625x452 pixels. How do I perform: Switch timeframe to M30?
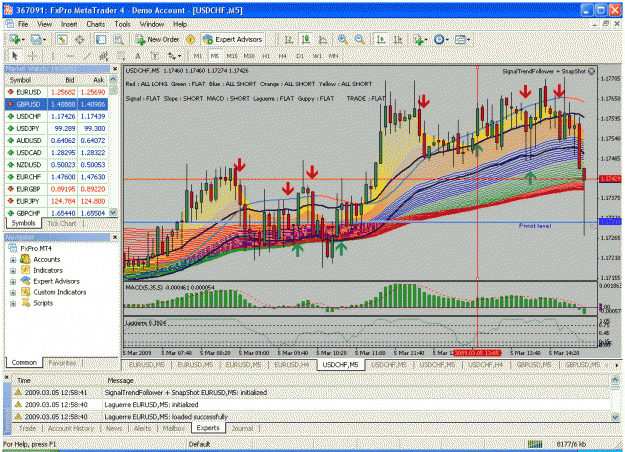pos(249,56)
